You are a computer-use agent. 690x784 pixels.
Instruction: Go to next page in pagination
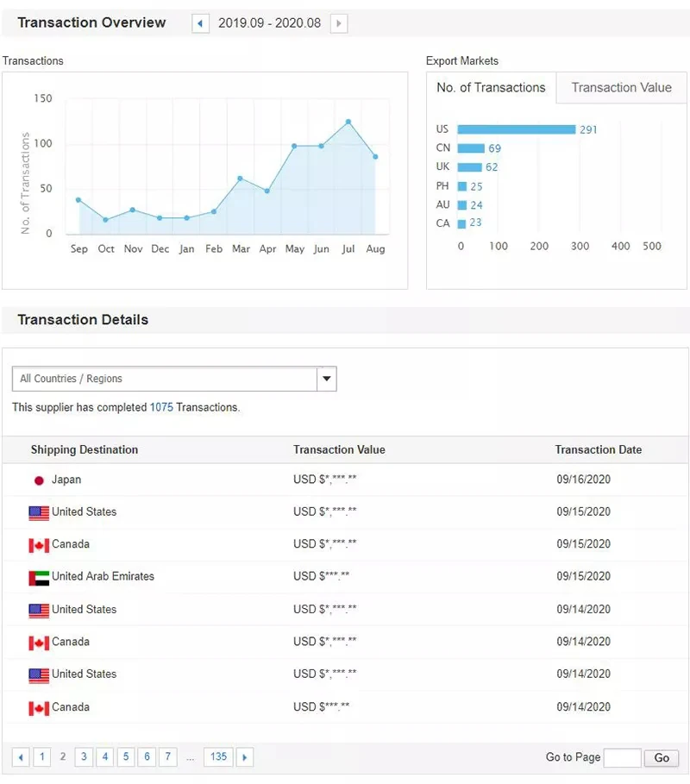[245, 757]
